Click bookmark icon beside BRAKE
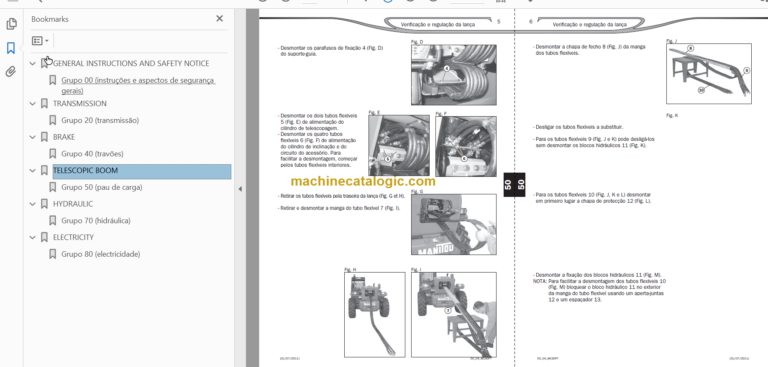 [45, 137]
